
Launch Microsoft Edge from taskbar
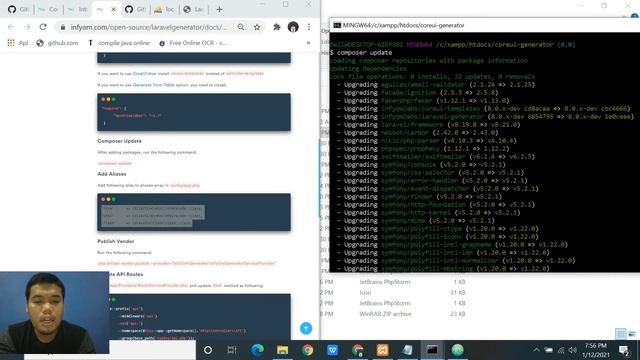click(x=257, y=350)
